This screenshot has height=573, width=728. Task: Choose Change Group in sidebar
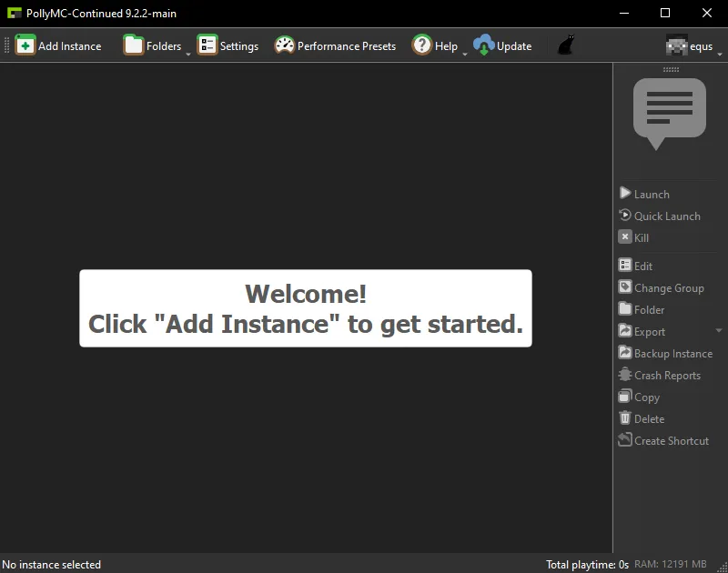point(662,287)
